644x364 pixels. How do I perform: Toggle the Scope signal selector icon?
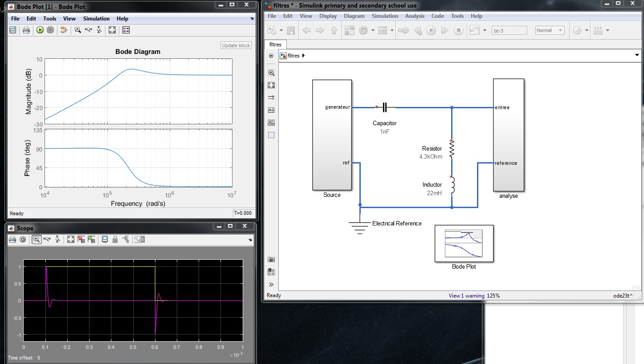click(x=126, y=239)
